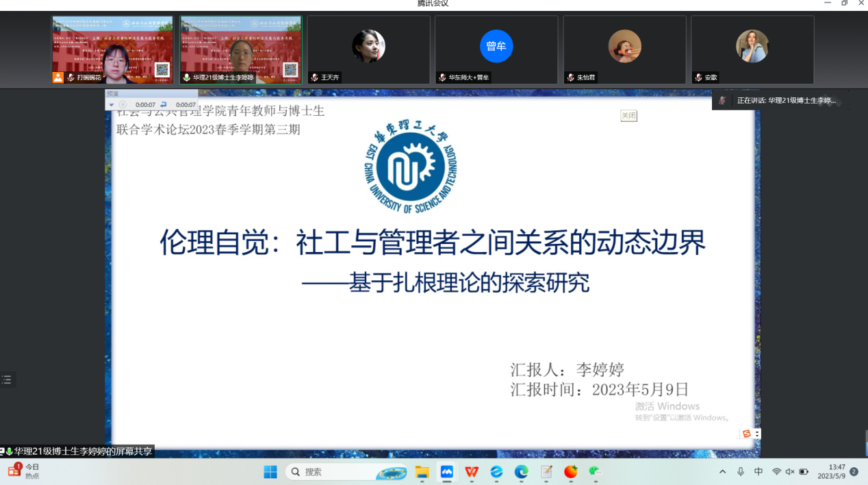
Task: Launch Microsoft Edge from the taskbar
Action: click(x=522, y=472)
